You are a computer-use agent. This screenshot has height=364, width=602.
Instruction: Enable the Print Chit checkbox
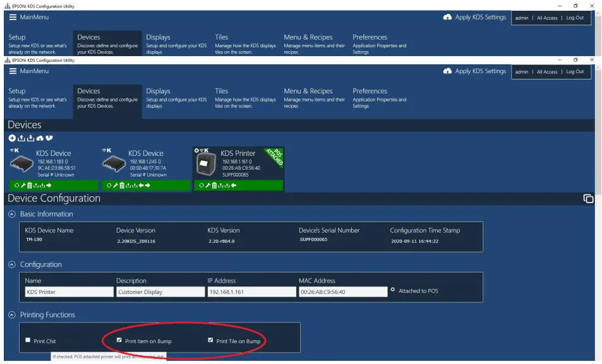point(28,340)
